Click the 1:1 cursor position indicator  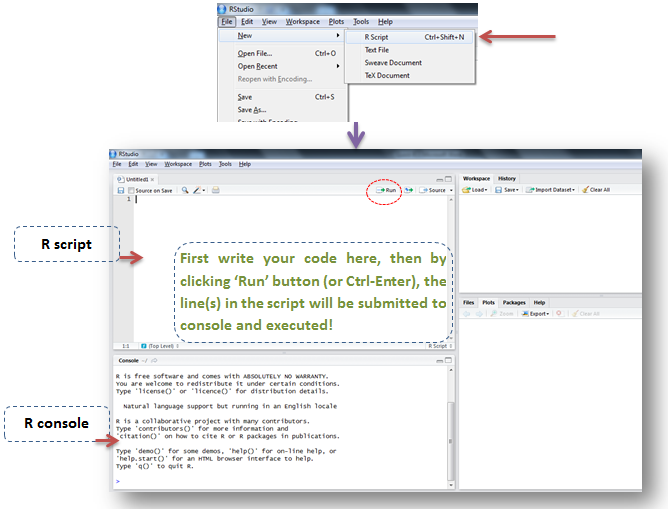click(126, 346)
